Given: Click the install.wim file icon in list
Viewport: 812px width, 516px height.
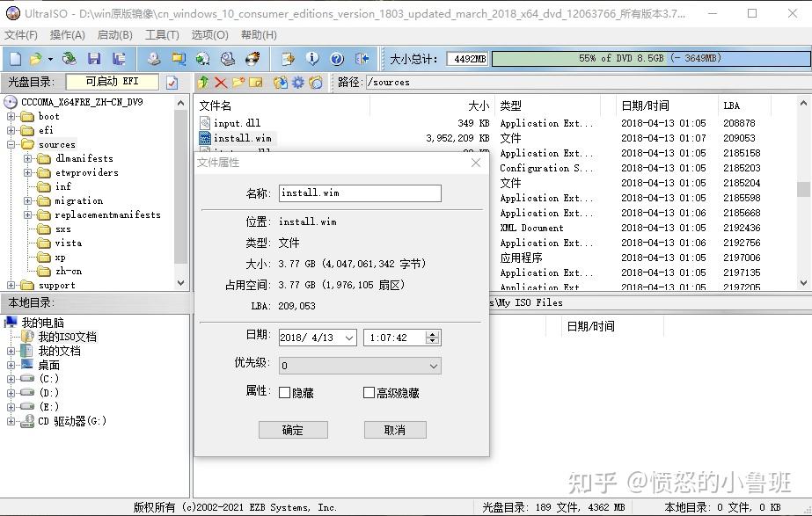Looking at the screenshot, I should coord(205,138).
